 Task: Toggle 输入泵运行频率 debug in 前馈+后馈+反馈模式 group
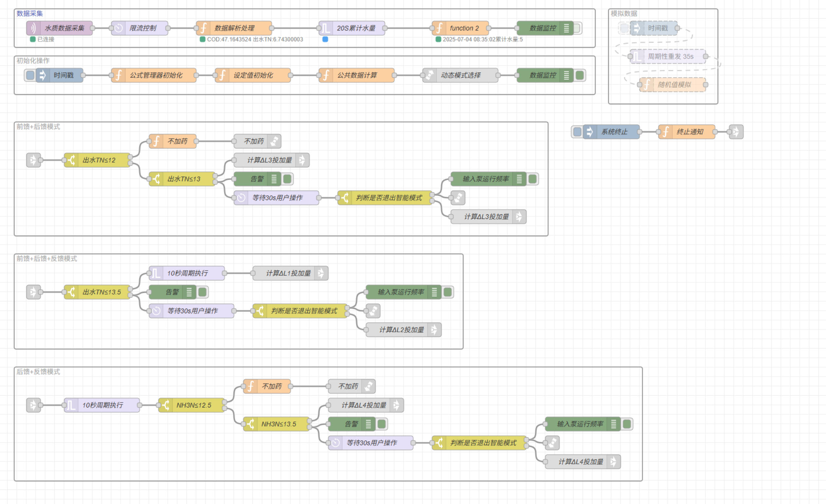tap(447, 292)
